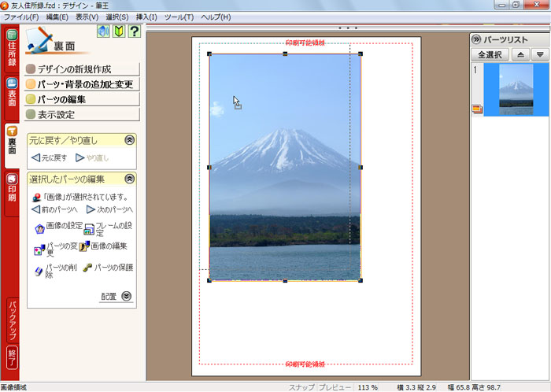Expand the 配置 section

pos(126,297)
